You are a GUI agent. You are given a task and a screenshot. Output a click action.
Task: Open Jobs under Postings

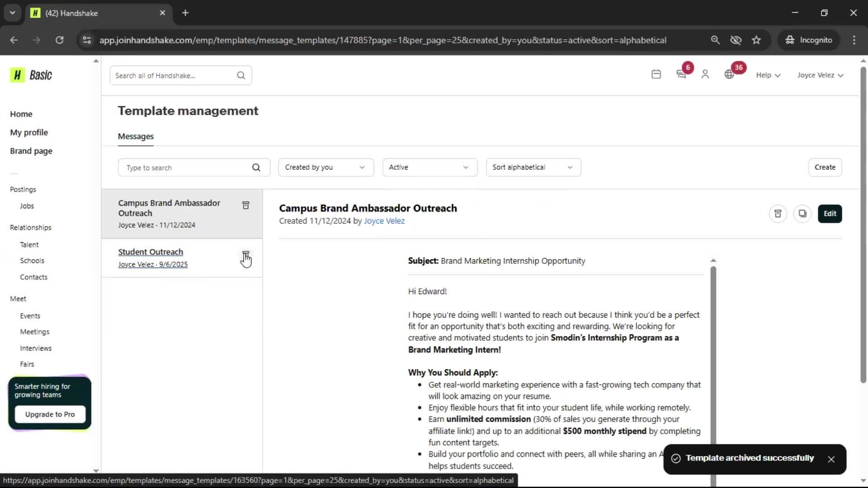pyautogui.click(x=27, y=206)
